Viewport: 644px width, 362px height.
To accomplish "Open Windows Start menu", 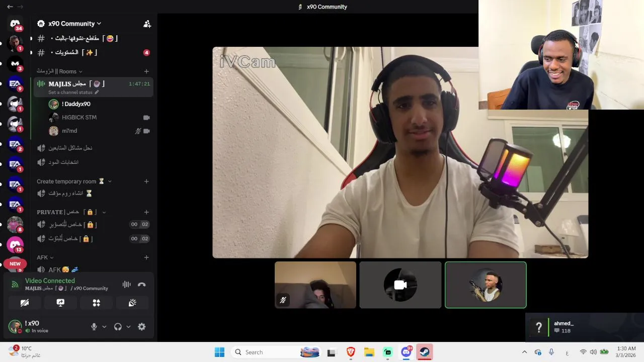I will [219, 352].
